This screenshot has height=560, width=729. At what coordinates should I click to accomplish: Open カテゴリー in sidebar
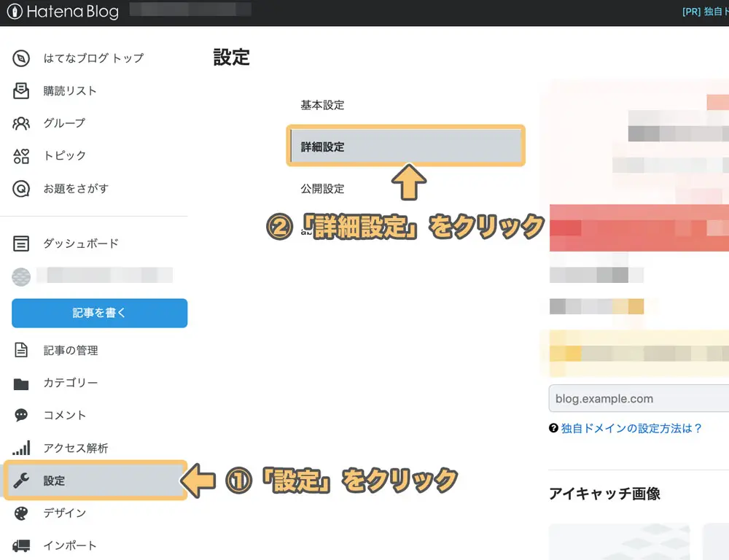[71, 382]
